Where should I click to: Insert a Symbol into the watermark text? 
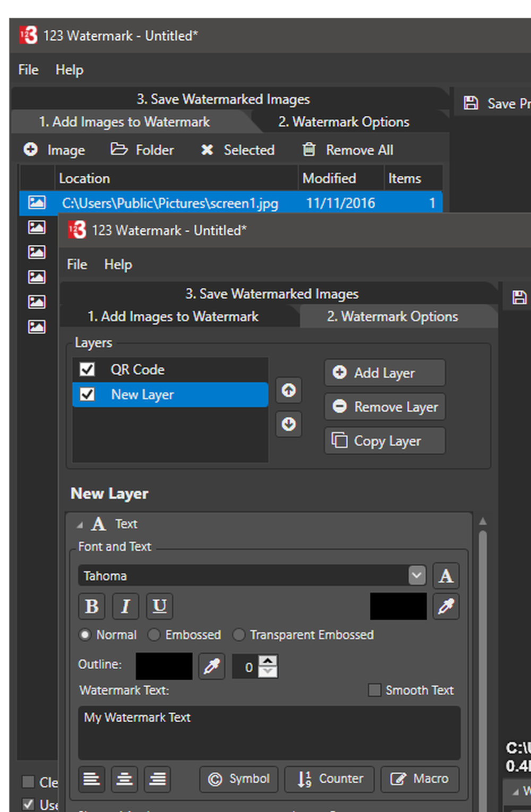pyautogui.click(x=239, y=779)
